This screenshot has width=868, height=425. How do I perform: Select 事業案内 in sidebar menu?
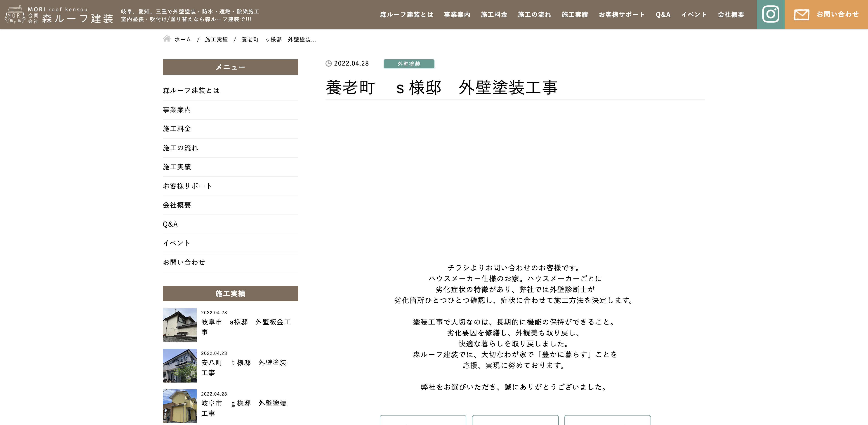pos(231,110)
